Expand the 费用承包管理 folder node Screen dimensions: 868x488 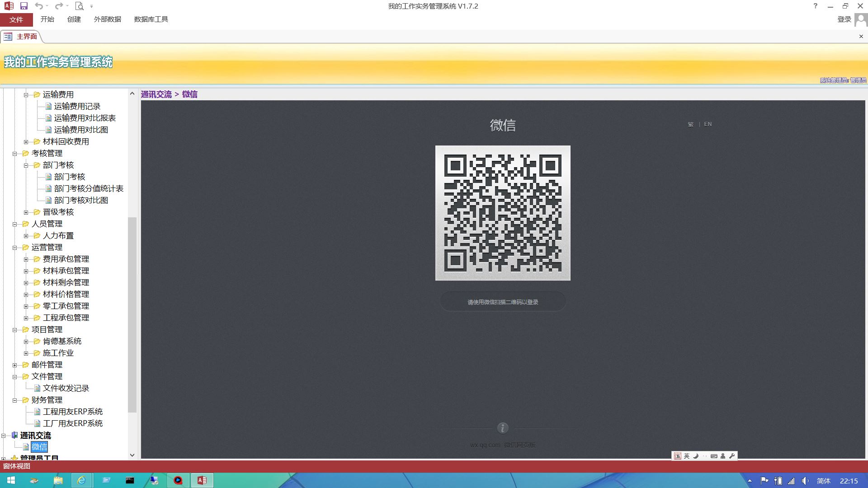(x=26, y=259)
